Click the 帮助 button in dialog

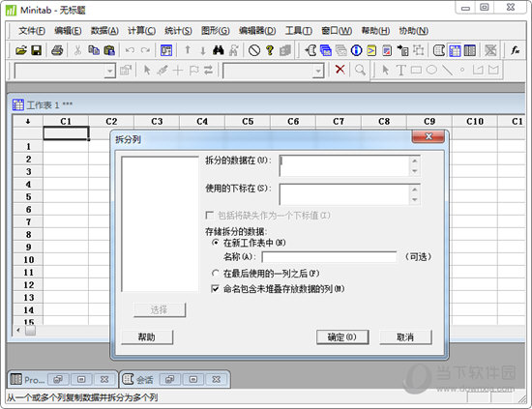(x=147, y=337)
